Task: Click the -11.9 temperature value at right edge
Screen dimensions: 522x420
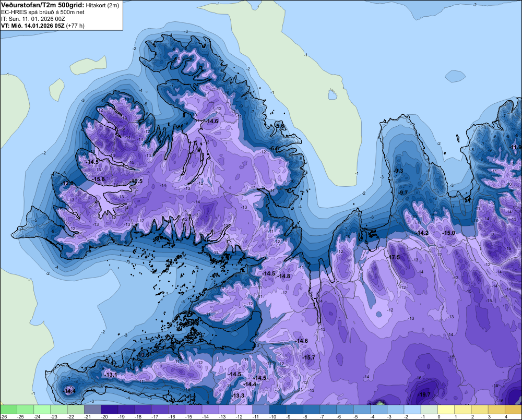Action: [x=516, y=148]
